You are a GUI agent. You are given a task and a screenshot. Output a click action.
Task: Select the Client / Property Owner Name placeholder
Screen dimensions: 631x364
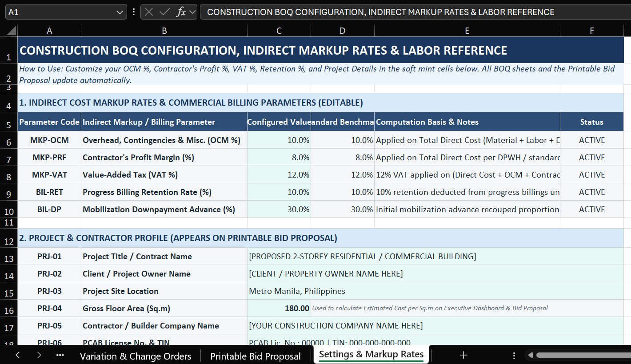click(435, 274)
